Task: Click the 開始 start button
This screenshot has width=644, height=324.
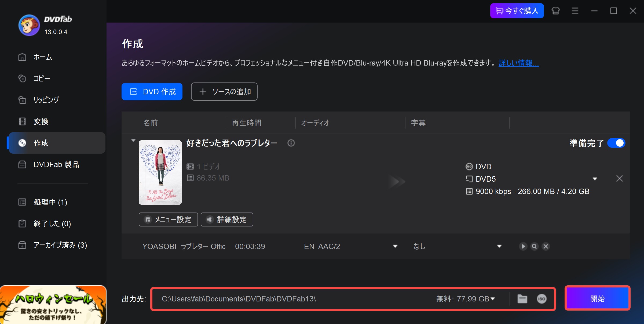Action: 597,299
